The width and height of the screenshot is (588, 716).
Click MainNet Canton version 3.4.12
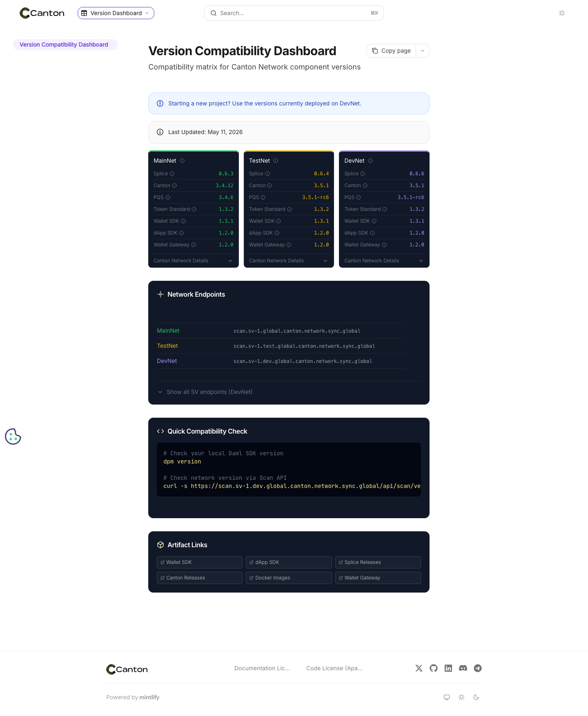pyautogui.click(x=225, y=186)
